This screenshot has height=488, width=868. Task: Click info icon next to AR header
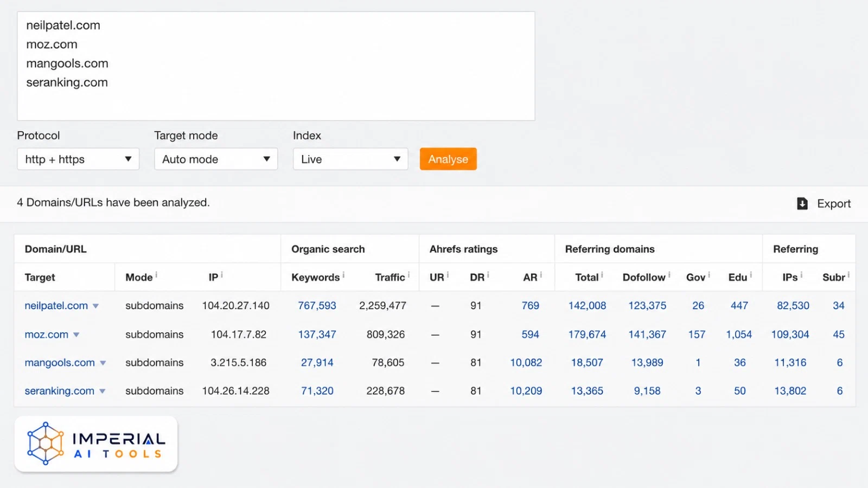[x=541, y=274]
